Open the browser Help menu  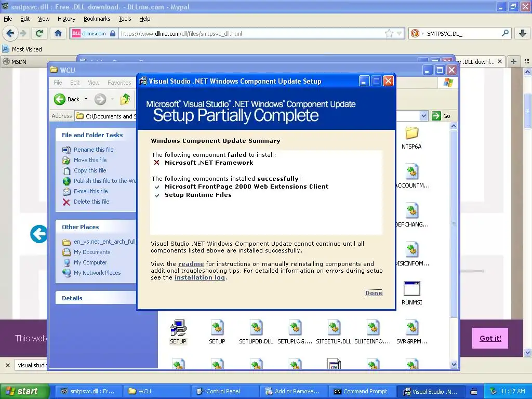(x=144, y=19)
